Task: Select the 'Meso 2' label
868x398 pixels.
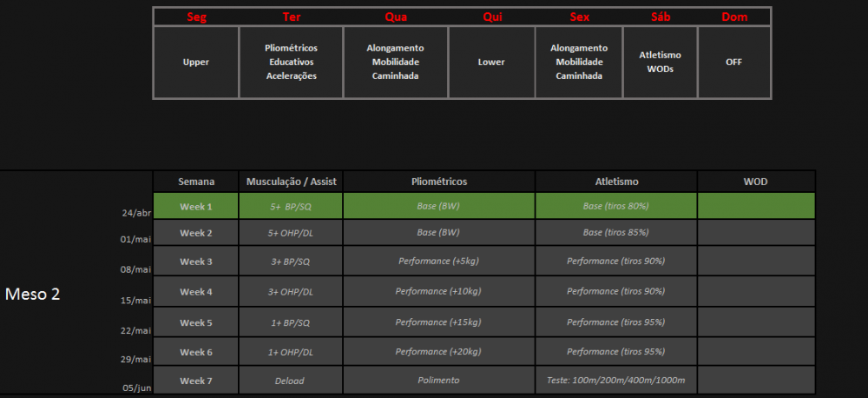Action: (33, 295)
